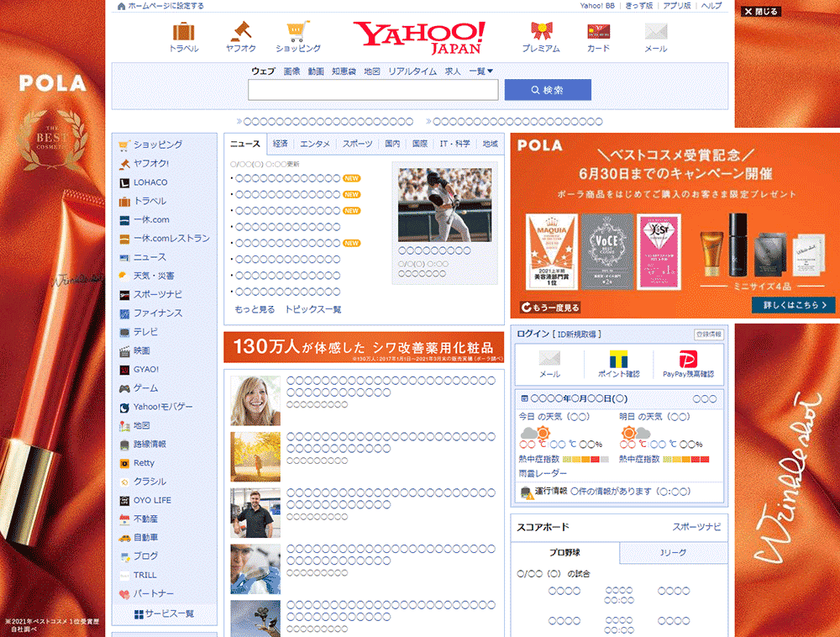This screenshot has width=840, height=637.
Task: Open mail from the login panel
Action: (x=549, y=359)
